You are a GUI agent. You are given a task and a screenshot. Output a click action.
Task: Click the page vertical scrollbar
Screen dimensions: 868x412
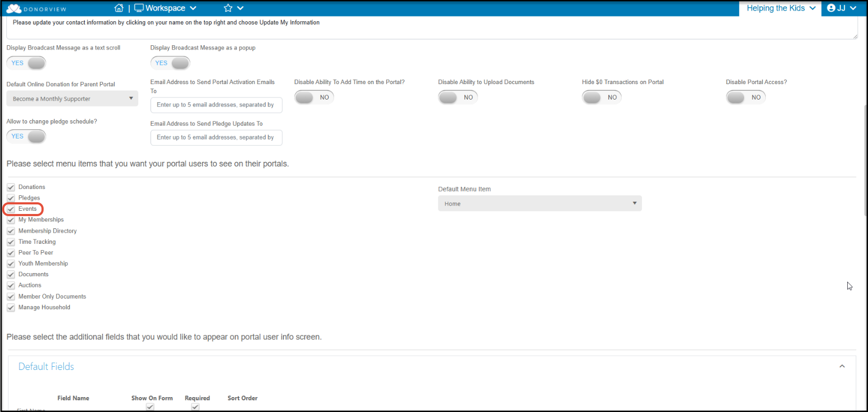[865, 160]
